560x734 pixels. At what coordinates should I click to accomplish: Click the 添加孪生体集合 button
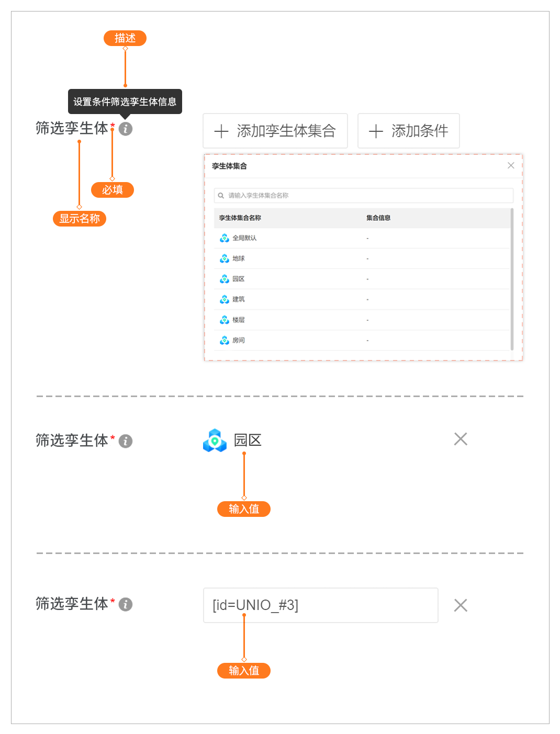coord(275,131)
